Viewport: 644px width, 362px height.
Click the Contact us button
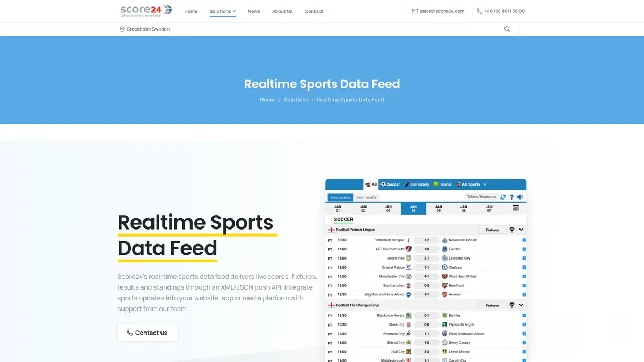pos(148,333)
